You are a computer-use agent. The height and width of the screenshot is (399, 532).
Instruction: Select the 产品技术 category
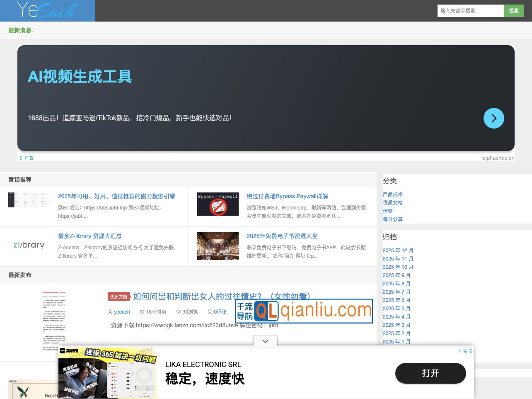pos(392,194)
